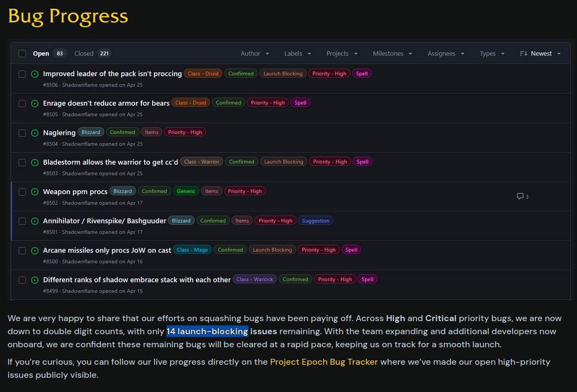Click the 'Bug Progress' heading

point(68,16)
